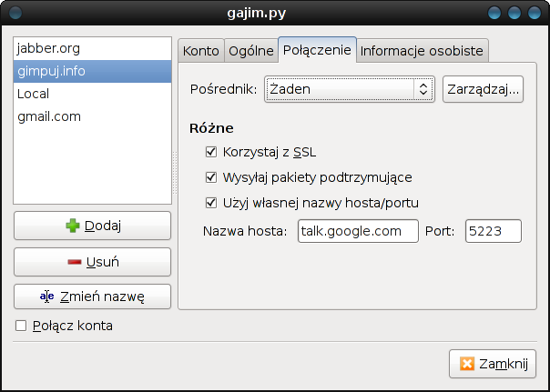Choose the Local account entry

click(x=91, y=94)
